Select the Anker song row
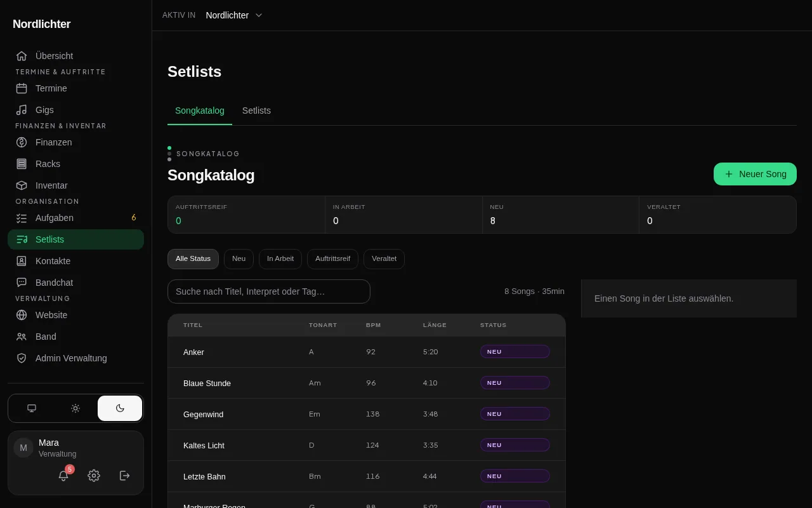Viewport: 812px width, 508px height. click(367, 352)
